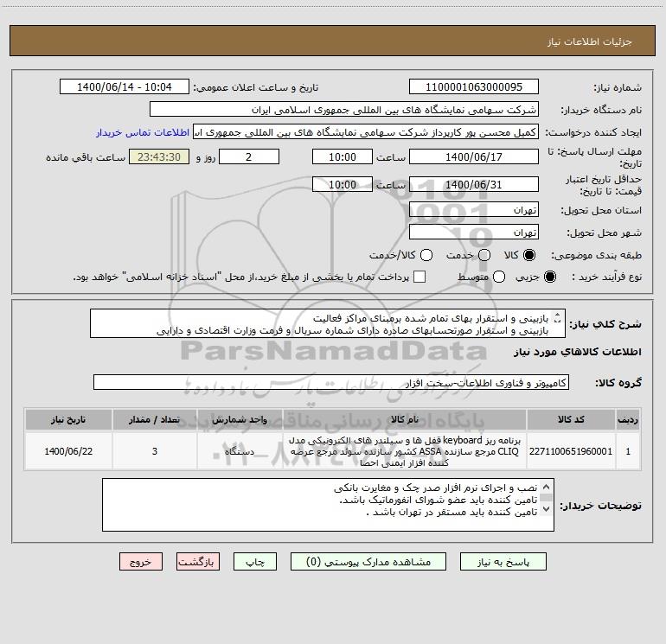Select the کالا radio button
The image size is (666, 644).
pos(529,255)
